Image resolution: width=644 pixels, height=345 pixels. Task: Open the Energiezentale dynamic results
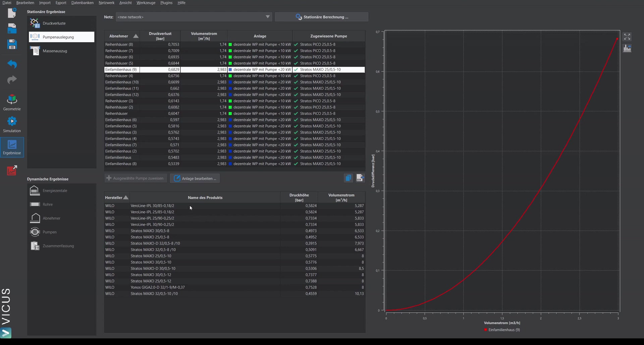(62, 191)
